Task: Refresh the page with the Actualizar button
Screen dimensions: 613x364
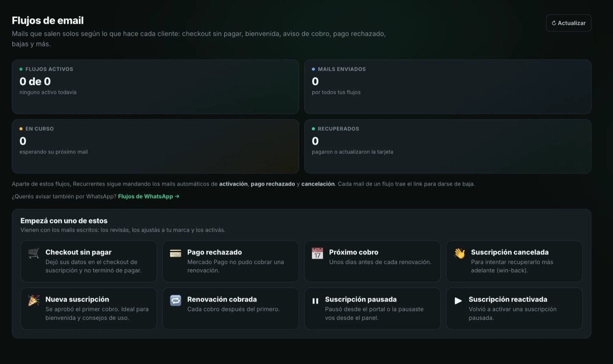Action: [569, 23]
